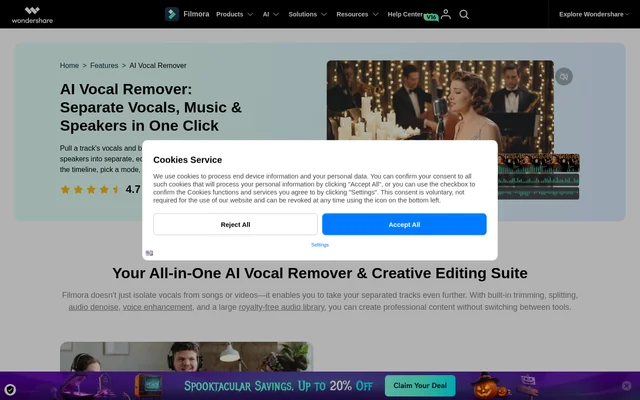
Task: Open the royalty-free audio library link
Action: pos(282,307)
